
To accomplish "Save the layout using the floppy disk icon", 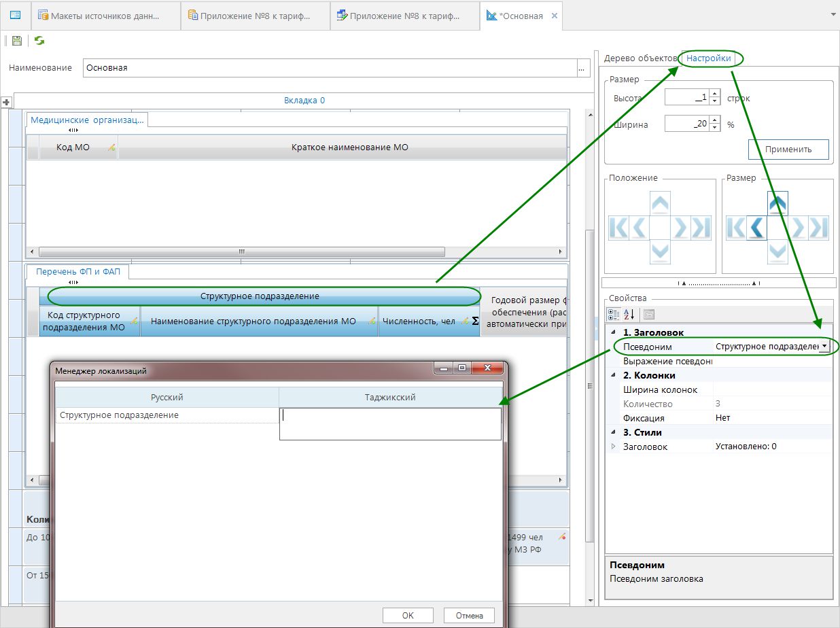I will tap(17, 41).
